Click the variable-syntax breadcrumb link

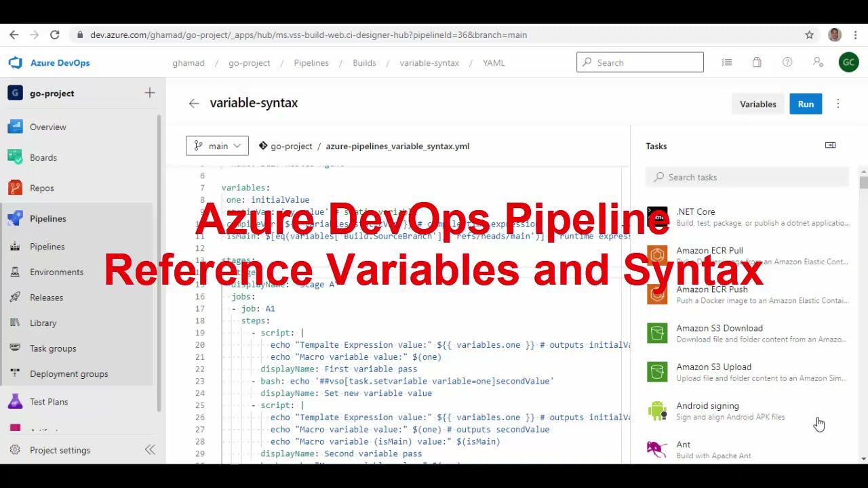click(429, 62)
